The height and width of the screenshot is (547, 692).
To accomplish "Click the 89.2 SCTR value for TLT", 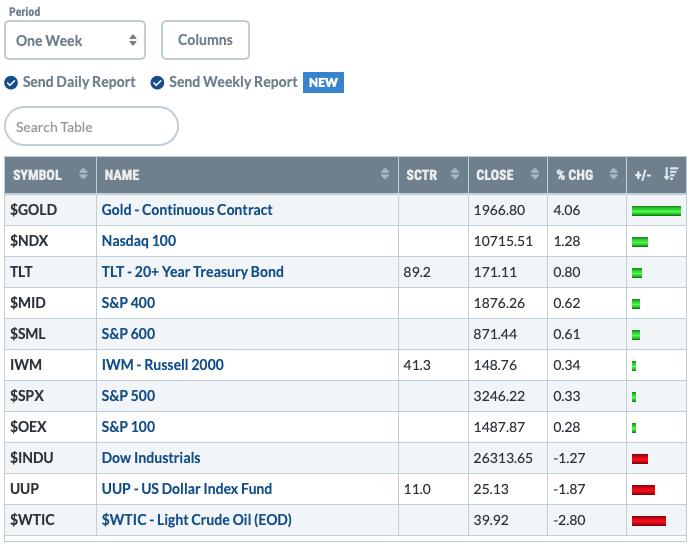I will (417, 272).
